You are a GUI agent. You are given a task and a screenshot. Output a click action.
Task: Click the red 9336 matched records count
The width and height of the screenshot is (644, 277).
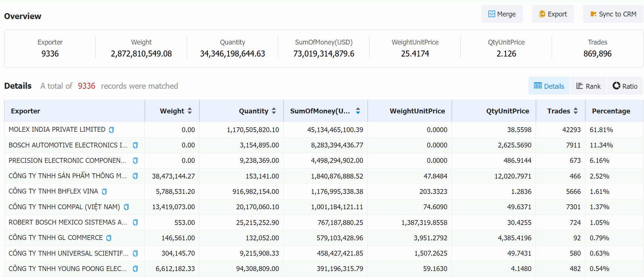coord(87,86)
